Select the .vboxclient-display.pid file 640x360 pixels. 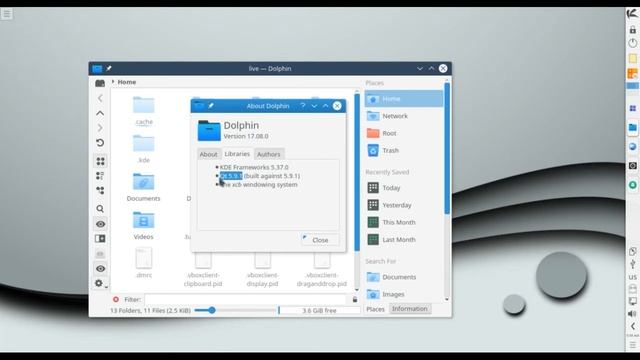pos(262,269)
